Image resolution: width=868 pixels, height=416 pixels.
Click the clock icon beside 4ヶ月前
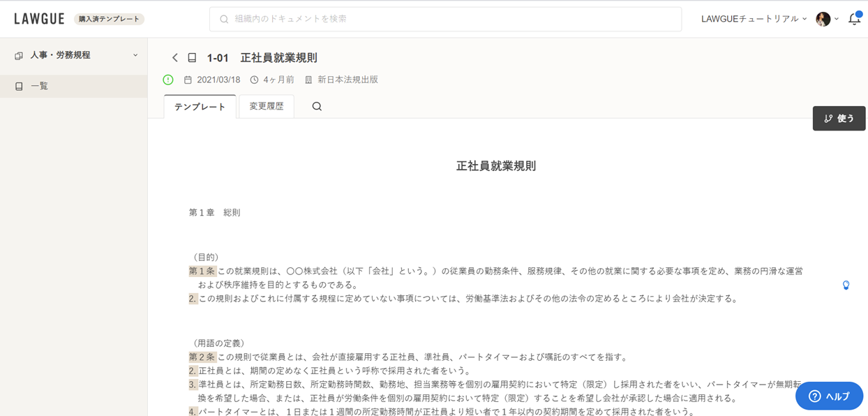254,80
